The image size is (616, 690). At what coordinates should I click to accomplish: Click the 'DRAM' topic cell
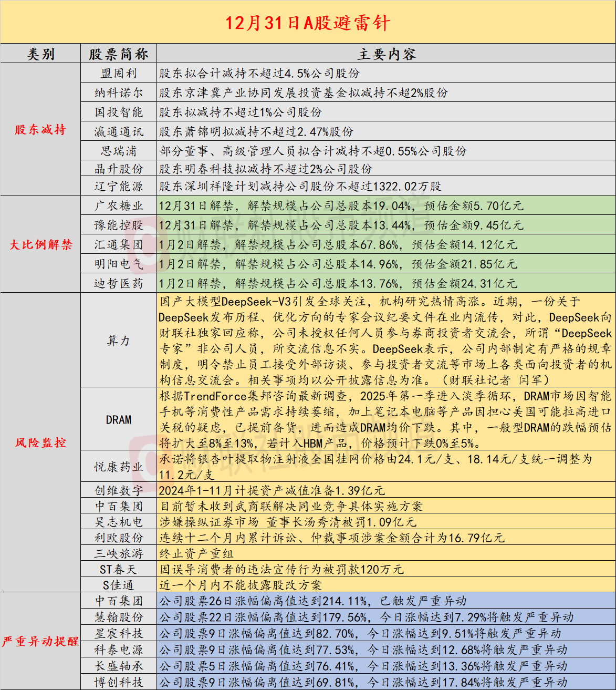pyautogui.click(x=119, y=420)
